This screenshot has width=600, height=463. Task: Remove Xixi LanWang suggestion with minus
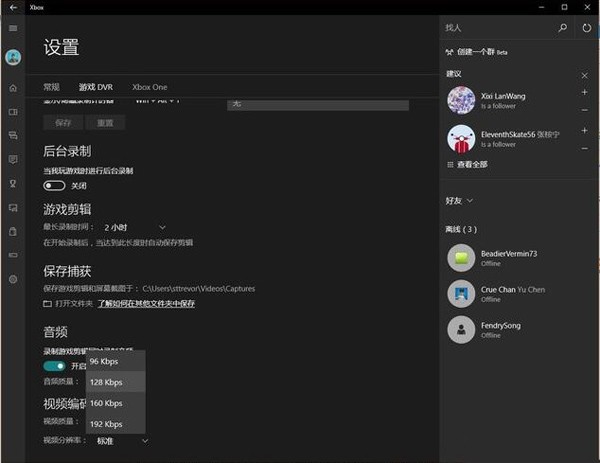click(584, 110)
